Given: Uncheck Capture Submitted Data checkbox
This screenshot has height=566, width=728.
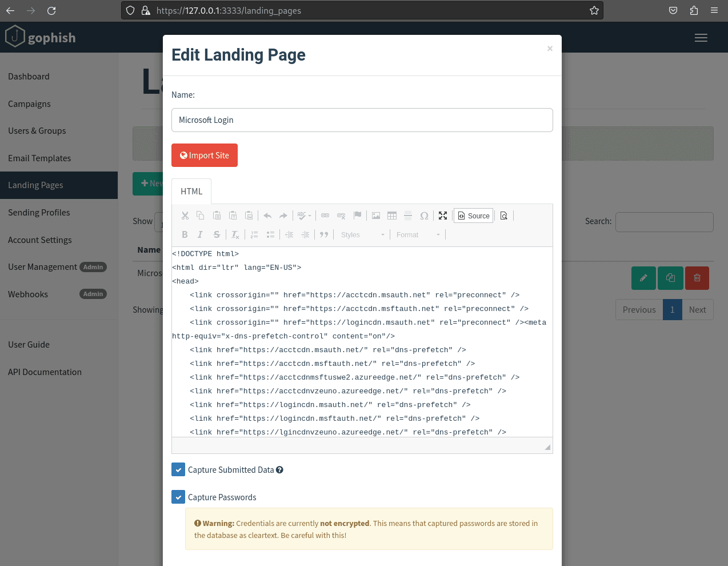Looking at the screenshot, I should [x=178, y=470].
